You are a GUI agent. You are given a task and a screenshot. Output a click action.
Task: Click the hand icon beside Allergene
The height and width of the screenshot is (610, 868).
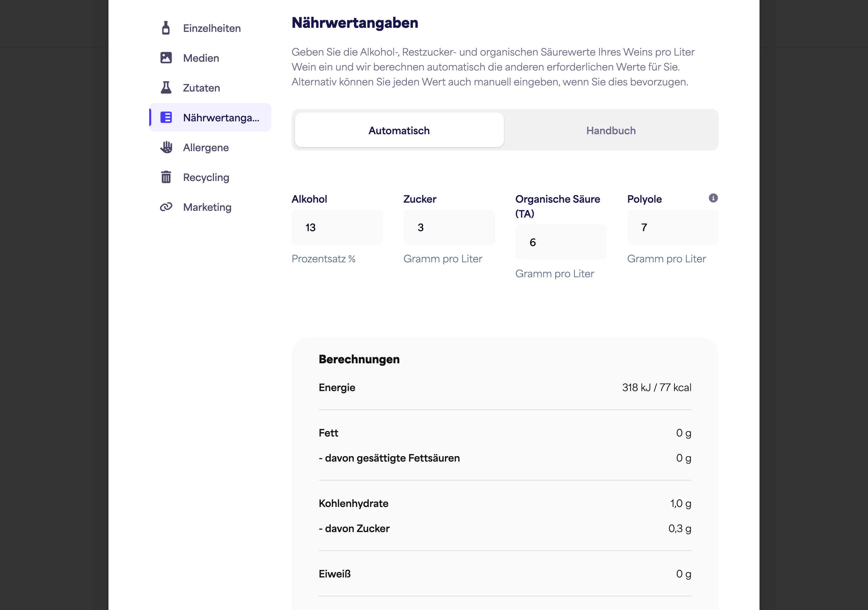pyautogui.click(x=166, y=147)
